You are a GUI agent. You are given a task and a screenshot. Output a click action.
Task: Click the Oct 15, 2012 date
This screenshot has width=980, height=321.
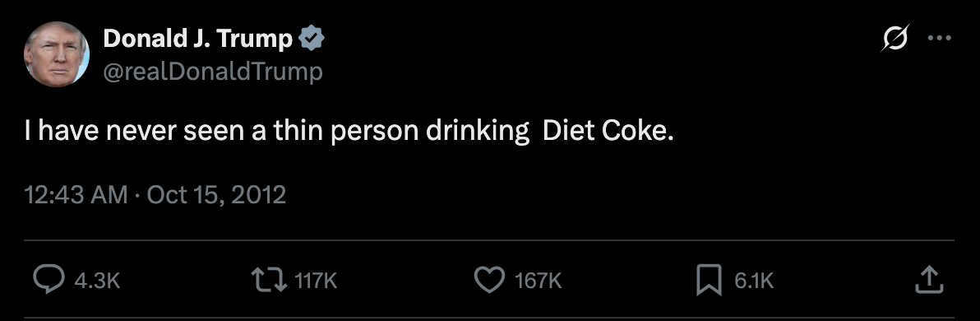tap(216, 194)
